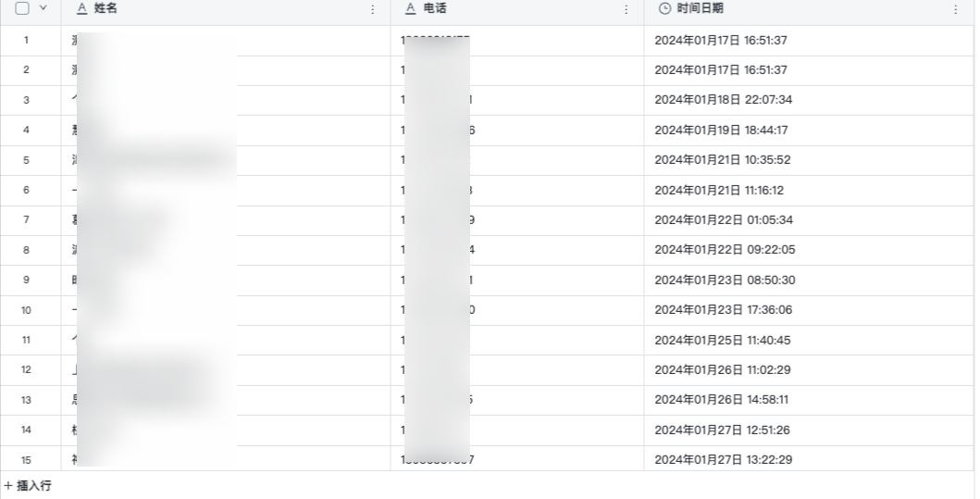Click row number 1
This screenshot has height=499, width=980.
26,40
